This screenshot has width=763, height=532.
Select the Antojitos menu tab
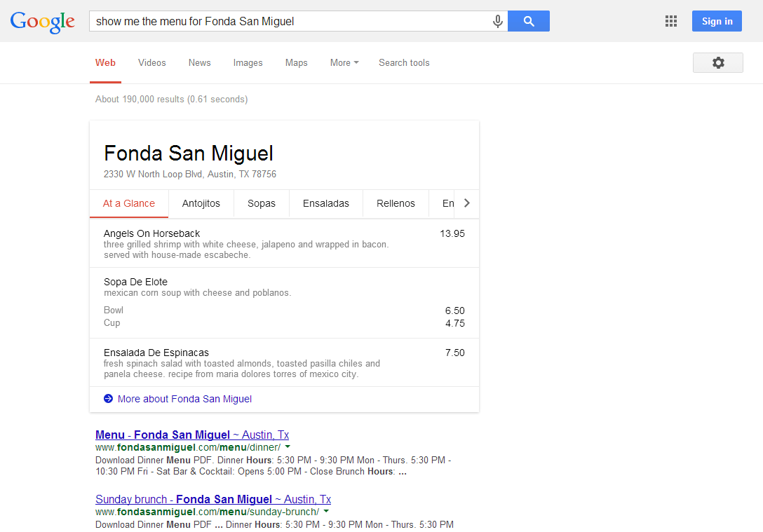[x=201, y=203]
